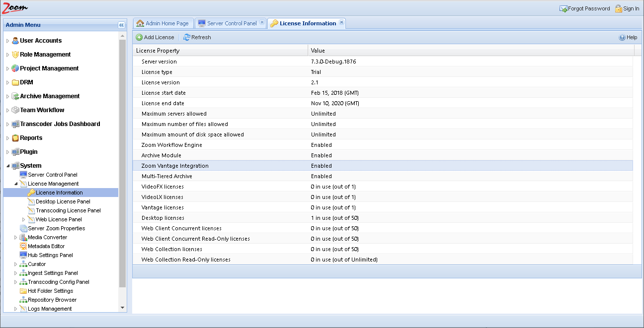This screenshot has width=644, height=328.
Task: Click the Repository Browser icon
Action: coord(23,300)
